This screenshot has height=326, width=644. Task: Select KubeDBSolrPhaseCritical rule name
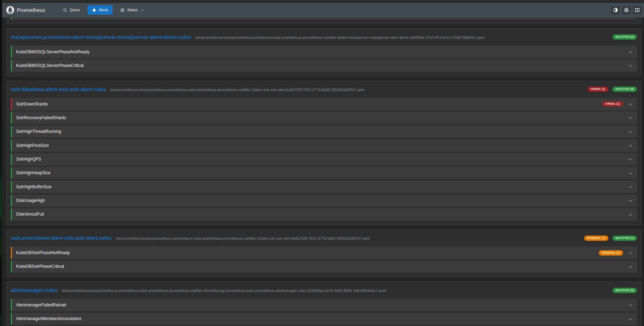coord(40,266)
